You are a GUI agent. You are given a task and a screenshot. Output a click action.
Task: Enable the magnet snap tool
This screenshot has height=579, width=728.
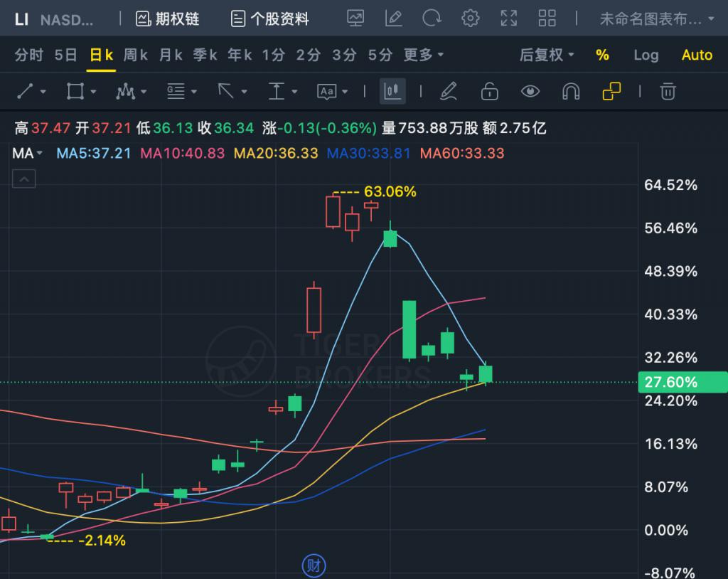coord(571,91)
